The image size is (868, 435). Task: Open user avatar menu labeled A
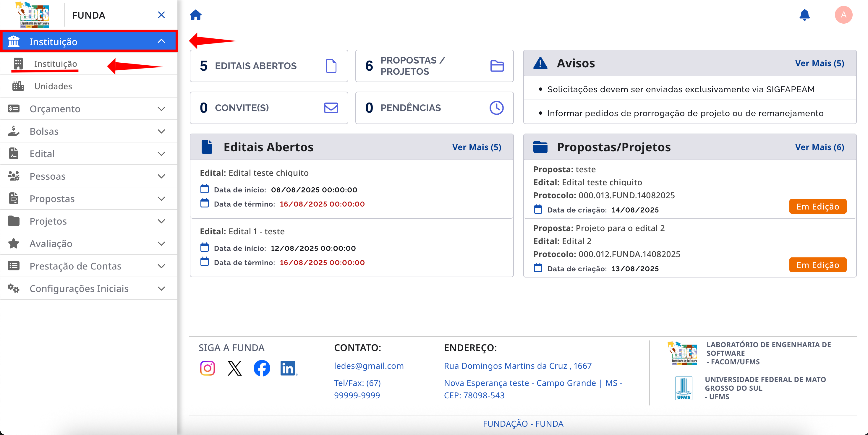(843, 15)
